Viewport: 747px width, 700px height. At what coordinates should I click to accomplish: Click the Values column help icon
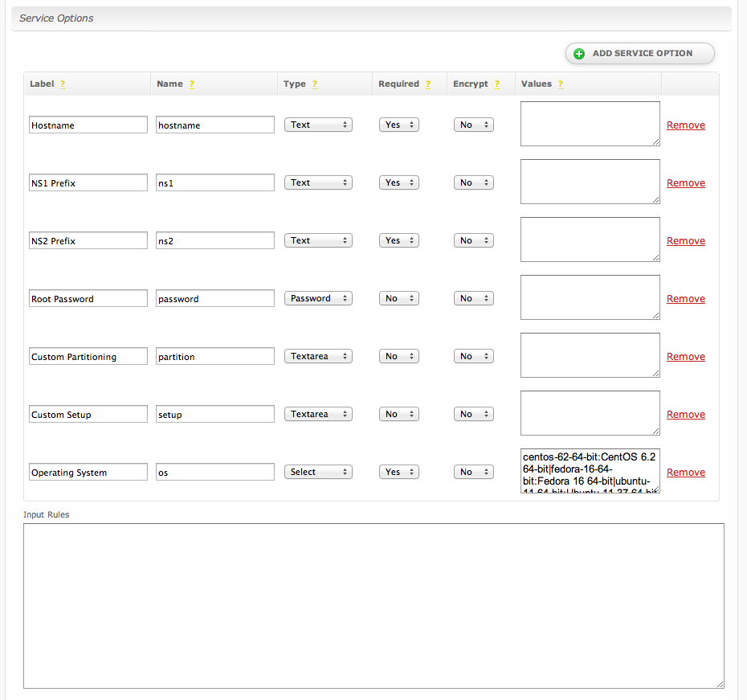(560, 84)
